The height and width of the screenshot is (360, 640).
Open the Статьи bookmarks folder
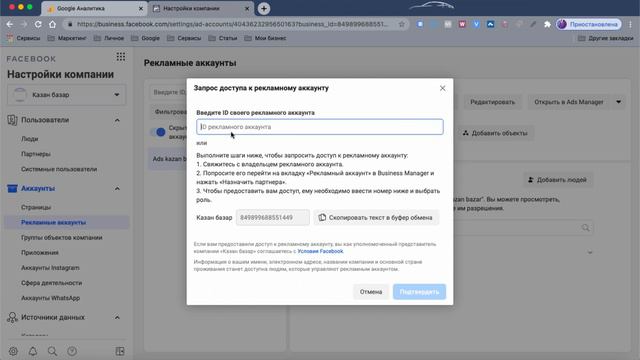(x=223, y=38)
